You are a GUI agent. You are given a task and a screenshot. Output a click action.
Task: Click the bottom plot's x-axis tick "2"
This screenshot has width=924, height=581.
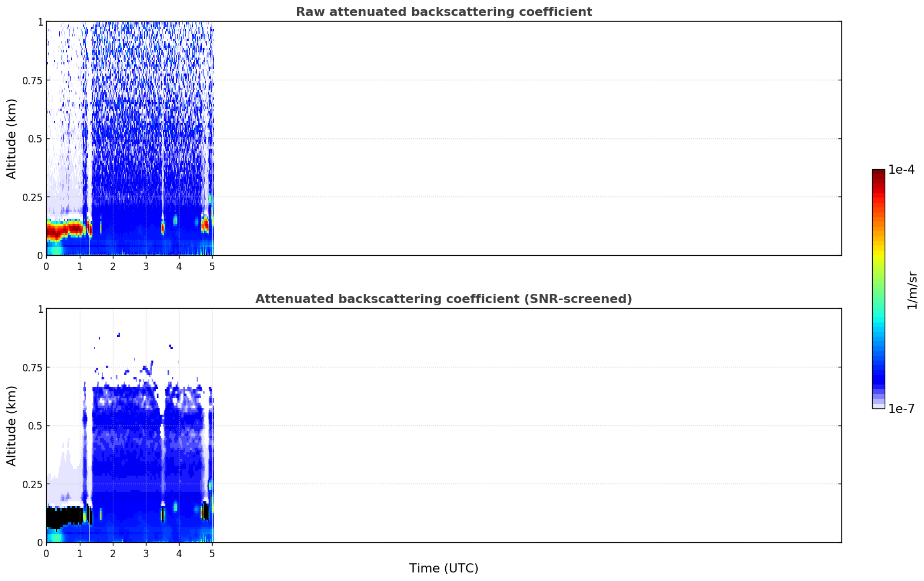click(113, 553)
